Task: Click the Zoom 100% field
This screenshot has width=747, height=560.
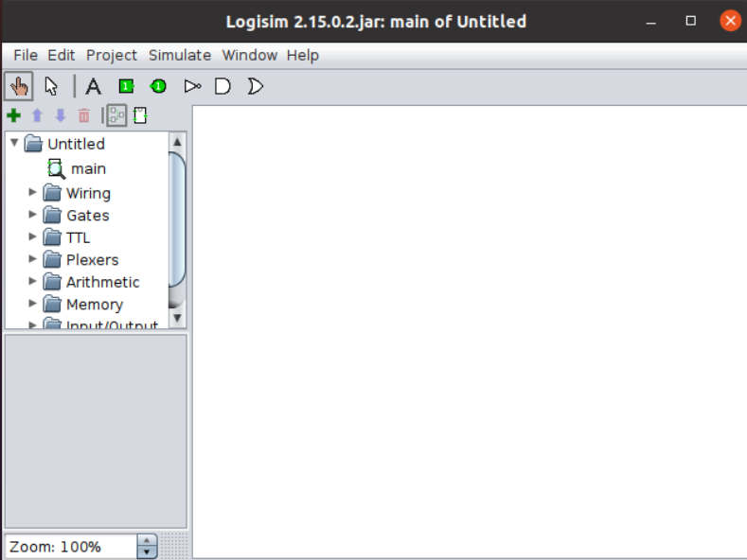Action: click(x=71, y=547)
